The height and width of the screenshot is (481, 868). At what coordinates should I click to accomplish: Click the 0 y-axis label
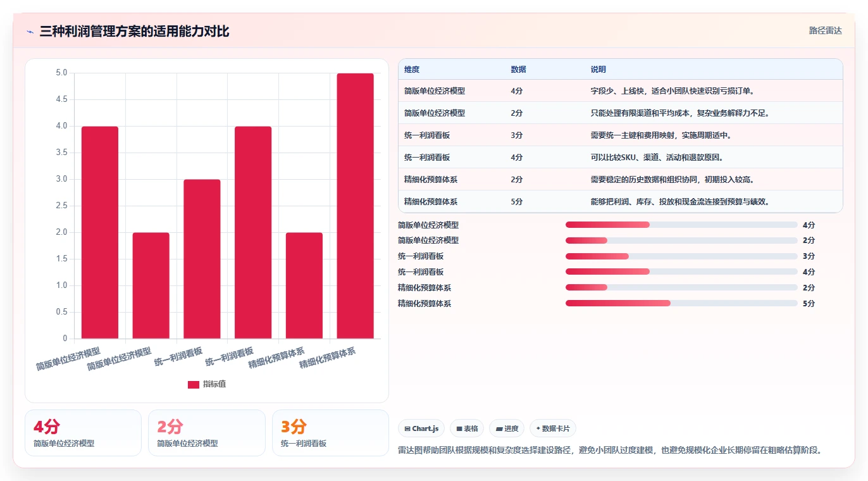(x=65, y=339)
